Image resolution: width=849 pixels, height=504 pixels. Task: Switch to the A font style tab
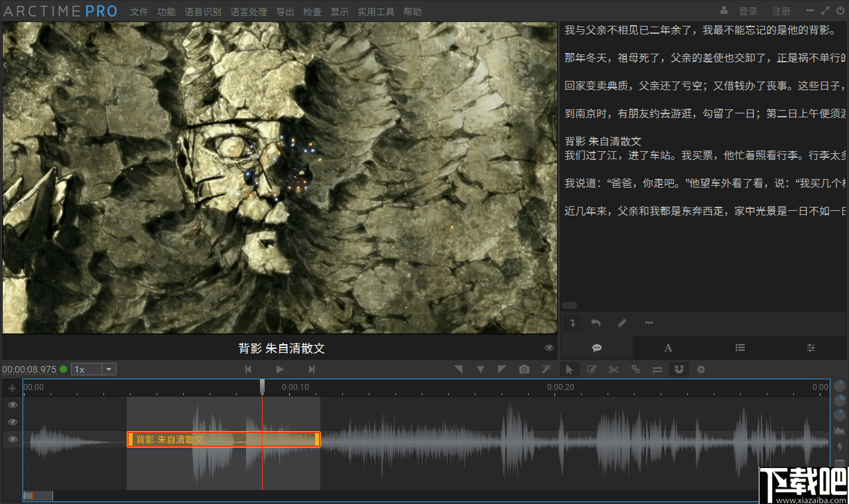668,347
